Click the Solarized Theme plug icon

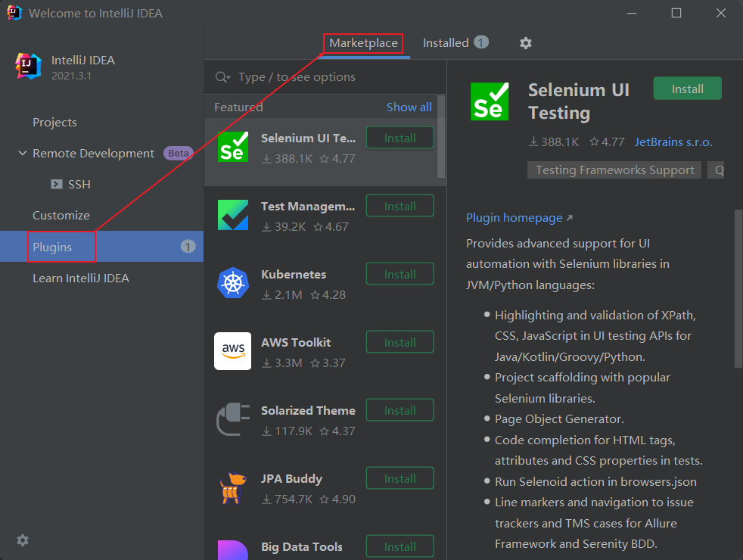pos(233,419)
